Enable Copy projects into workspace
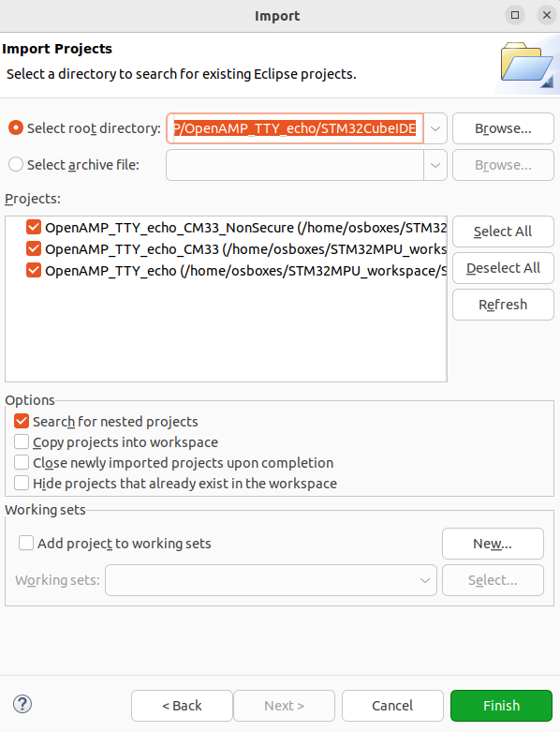This screenshot has height=732, width=560. coord(22,441)
